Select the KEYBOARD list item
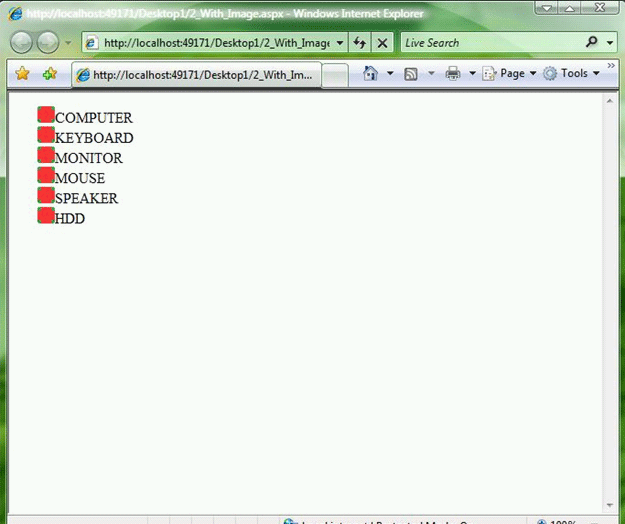This screenshot has width=625, height=524. (94, 138)
